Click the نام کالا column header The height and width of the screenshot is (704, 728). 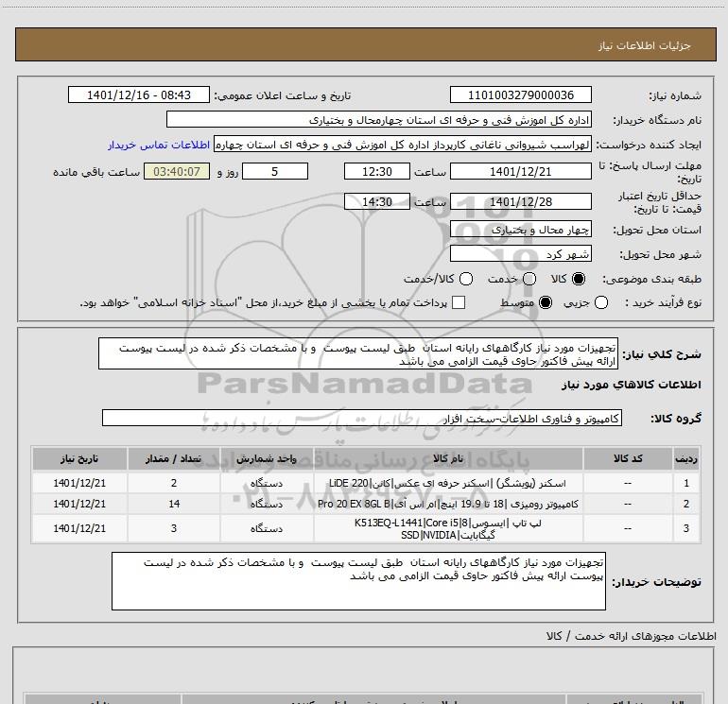click(448, 458)
